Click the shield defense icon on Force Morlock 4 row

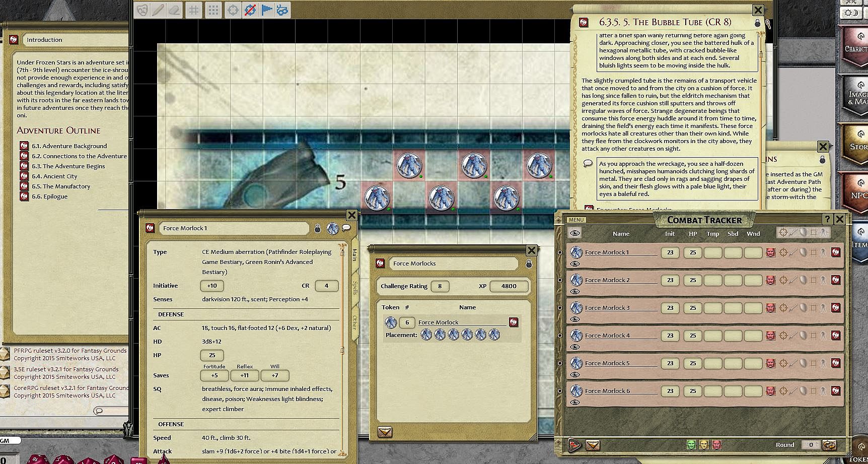point(804,336)
